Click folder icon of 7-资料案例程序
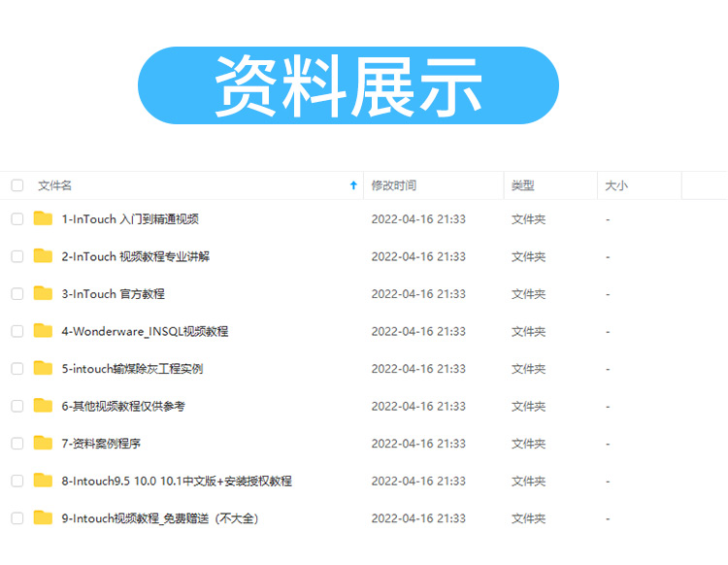This screenshot has width=728, height=565. tap(43, 443)
